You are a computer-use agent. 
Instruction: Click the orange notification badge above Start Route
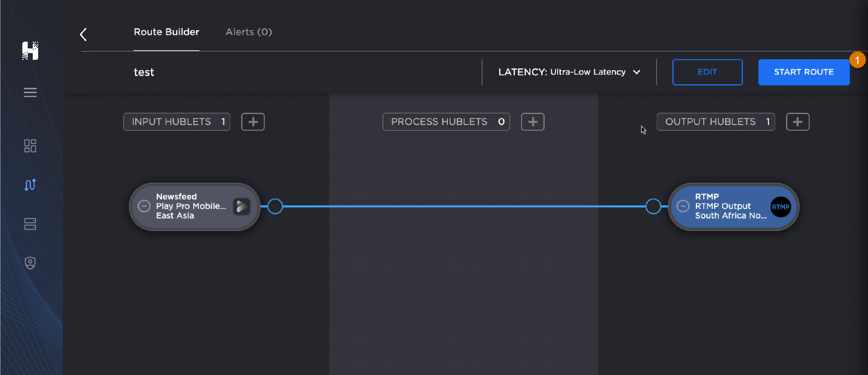pos(858,60)
